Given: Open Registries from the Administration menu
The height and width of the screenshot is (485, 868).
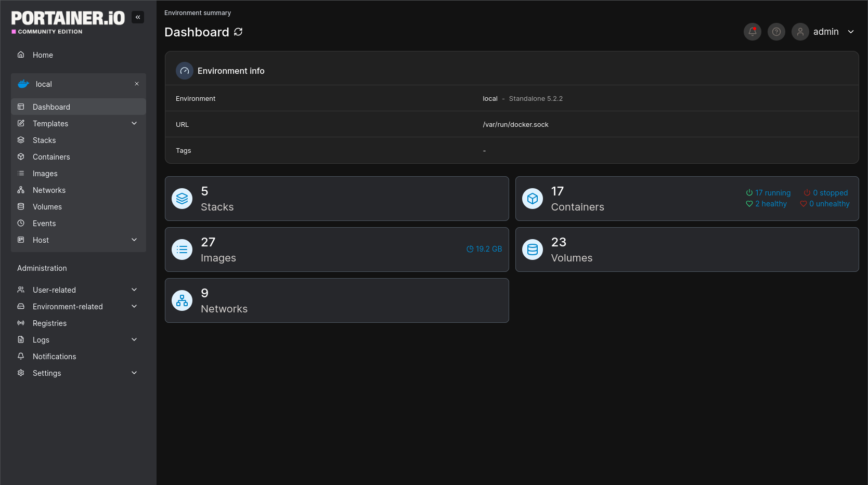Looking at the screenshot, I should click(49, 323).
